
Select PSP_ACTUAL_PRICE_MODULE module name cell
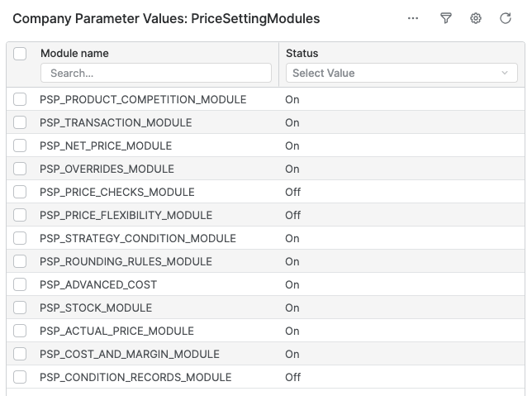point(116,331)
